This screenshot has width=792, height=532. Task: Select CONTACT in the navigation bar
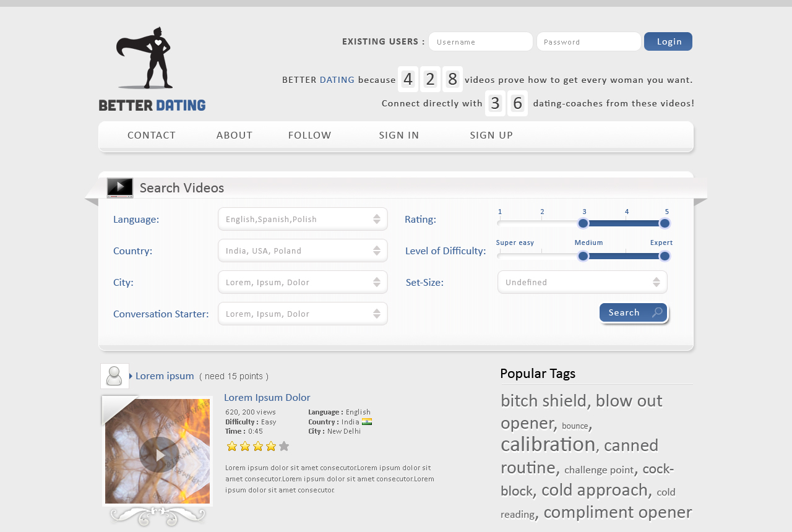coord(151,135)
